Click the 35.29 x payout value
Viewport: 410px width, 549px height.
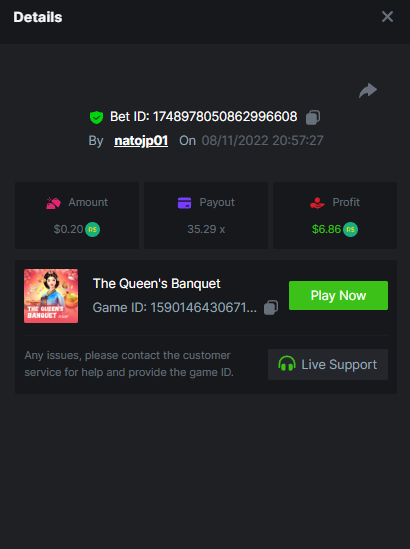click(206, 229)
